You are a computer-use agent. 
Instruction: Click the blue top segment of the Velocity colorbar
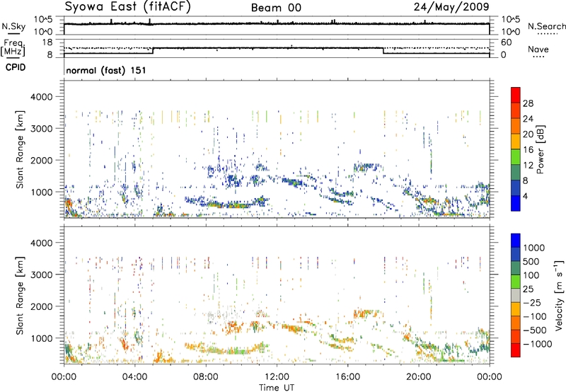(x=516, y=241)
